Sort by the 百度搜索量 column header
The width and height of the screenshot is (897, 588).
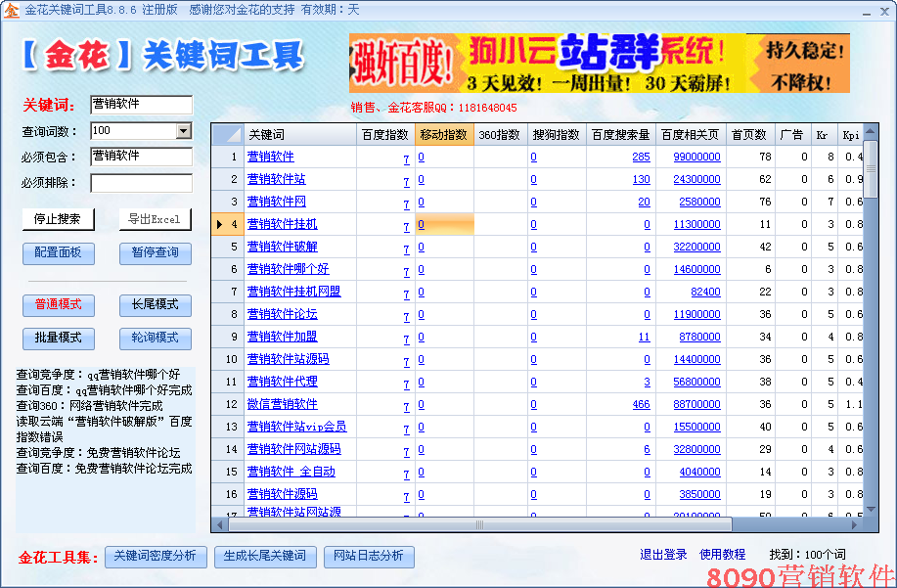[x=620, y=134]
